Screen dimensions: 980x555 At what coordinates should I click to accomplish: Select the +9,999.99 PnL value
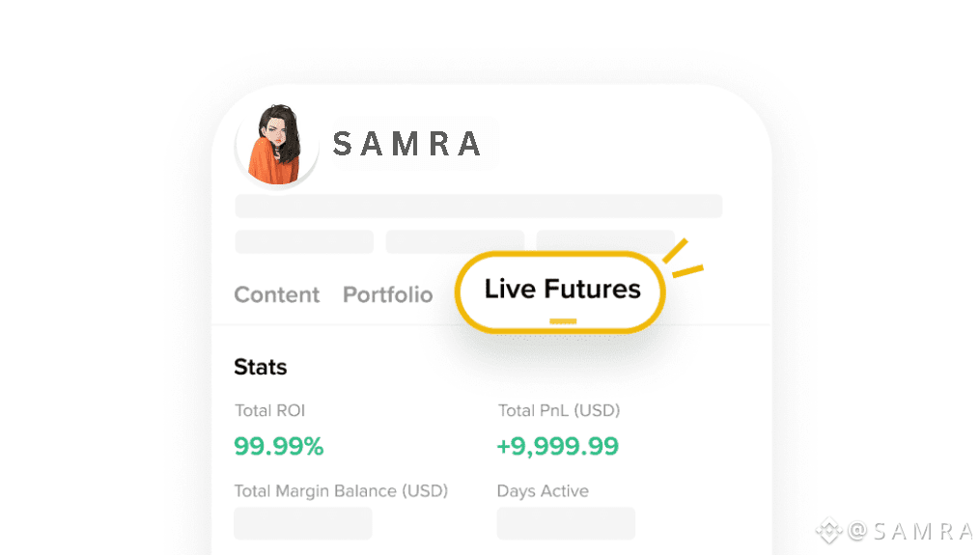pos(557,446)
